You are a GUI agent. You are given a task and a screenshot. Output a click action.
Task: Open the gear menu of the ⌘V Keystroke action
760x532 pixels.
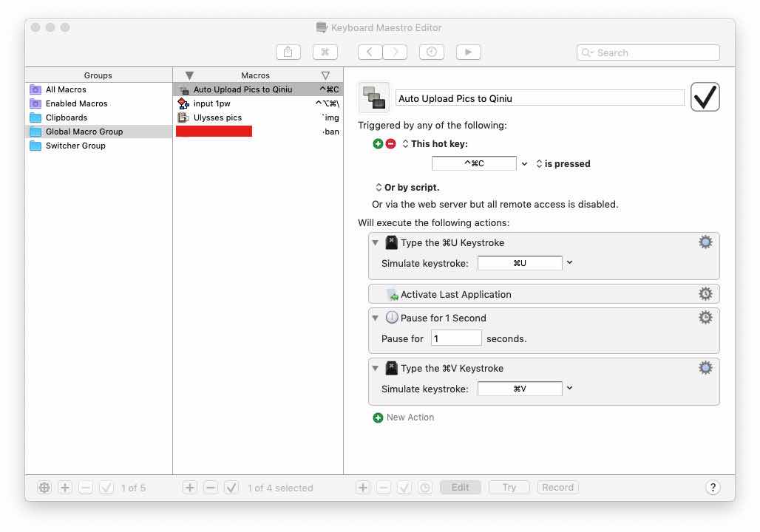click(x=705, y=368)
